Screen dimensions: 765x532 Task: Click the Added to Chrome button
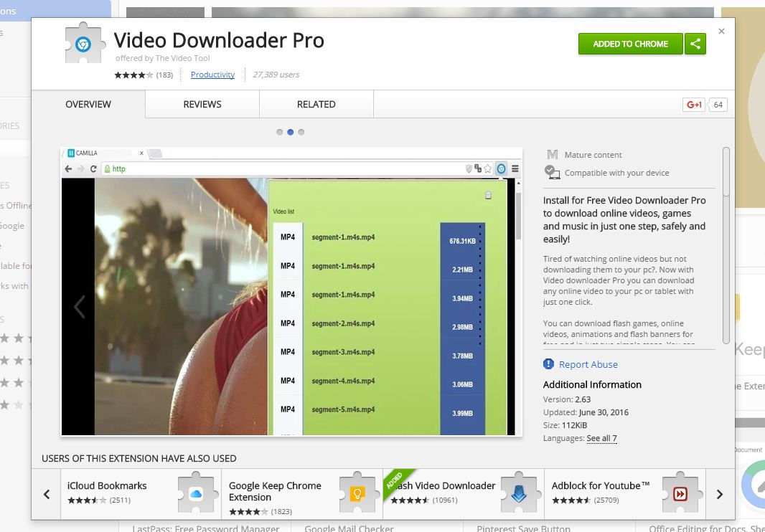coord(630,44)
